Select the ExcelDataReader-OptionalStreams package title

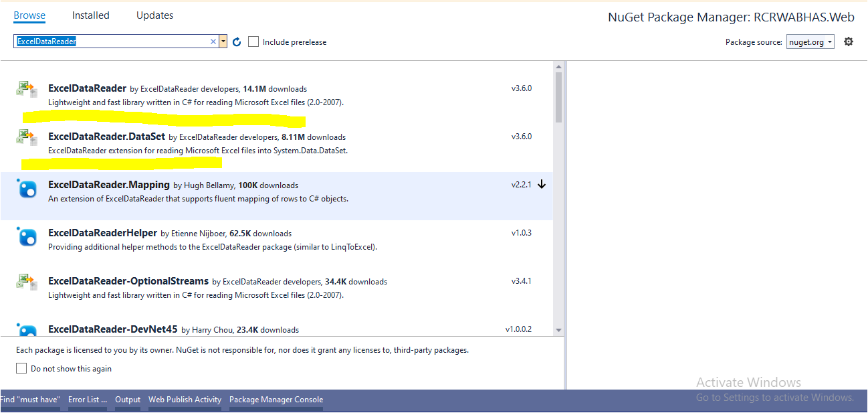[x=128, y=281]
